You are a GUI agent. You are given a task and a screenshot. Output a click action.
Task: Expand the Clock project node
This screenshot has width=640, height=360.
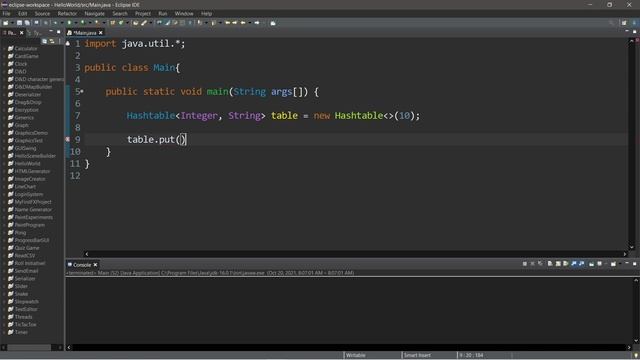(x=4, y=64)
